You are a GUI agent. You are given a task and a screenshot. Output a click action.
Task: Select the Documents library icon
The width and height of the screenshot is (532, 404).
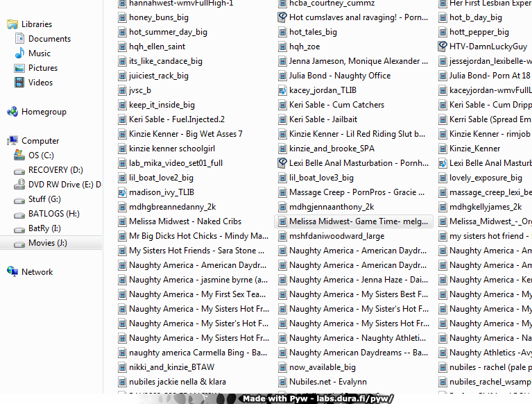click(19, 39)
